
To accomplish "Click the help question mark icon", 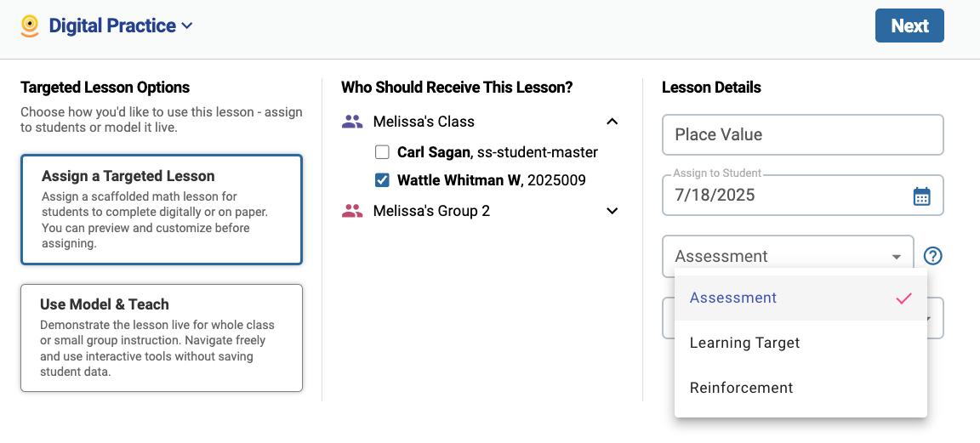I will click(x=932, y=256).
